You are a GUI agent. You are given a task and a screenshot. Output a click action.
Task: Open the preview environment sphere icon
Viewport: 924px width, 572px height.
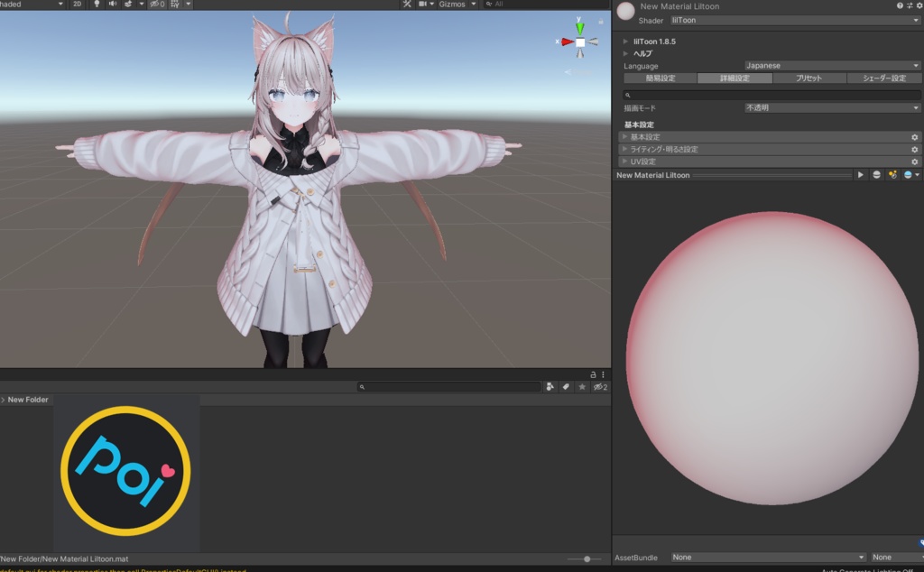(x=908, y=175)
